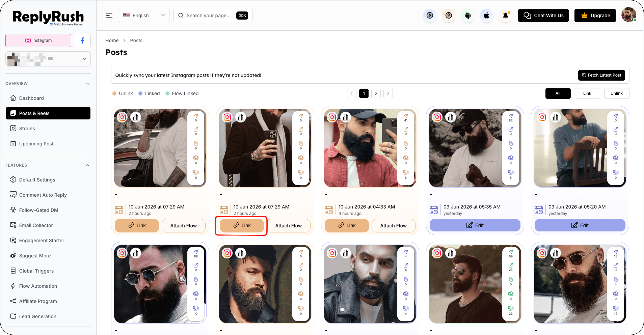This screenshot has height=335, width=644.
Task: Open the Android app icon
Action: click(x=468, y=16)
